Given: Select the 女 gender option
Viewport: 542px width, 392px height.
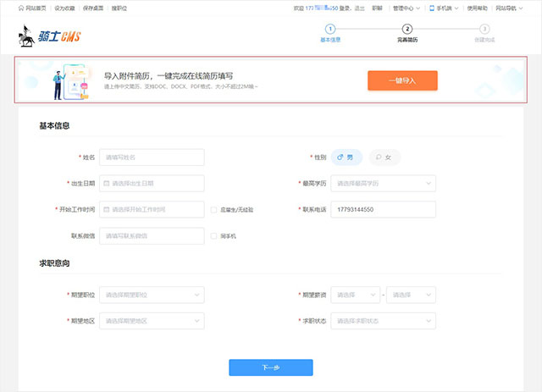Looking at the screenshot, I should click(x=384, y=157).
